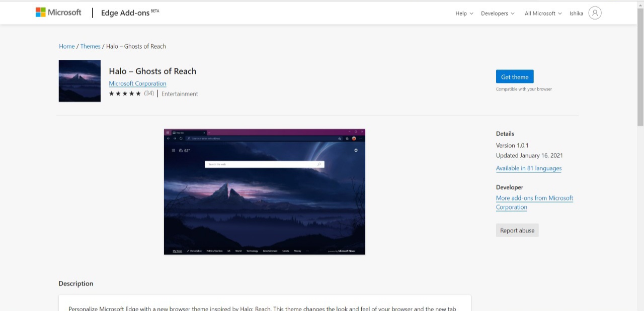
Task: Click the Version 1.0.1 text
Action: 512,145
